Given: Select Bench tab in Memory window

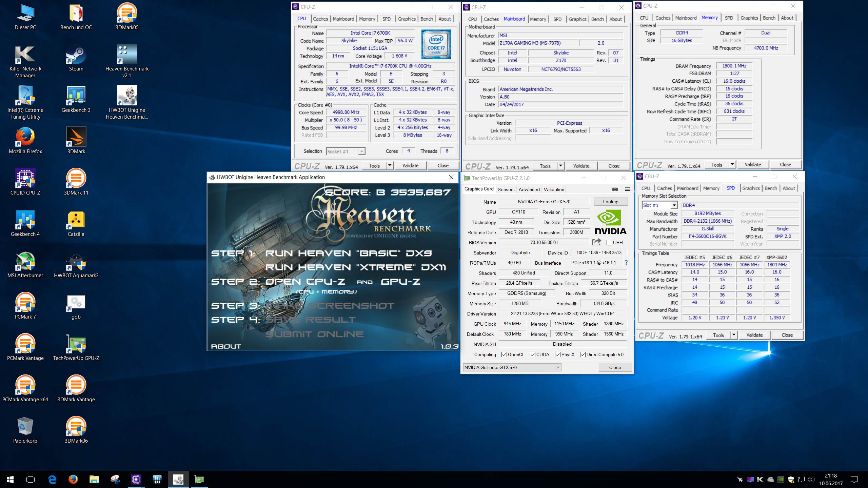Looking at the screenshot, I should pos(769,18).
